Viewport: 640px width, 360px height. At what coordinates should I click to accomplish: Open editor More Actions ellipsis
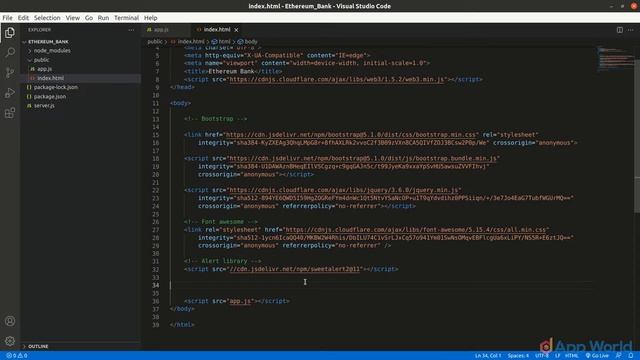631,30
